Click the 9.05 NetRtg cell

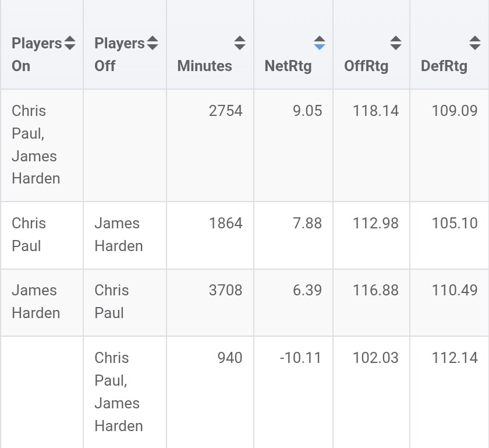tap(307, 111)
